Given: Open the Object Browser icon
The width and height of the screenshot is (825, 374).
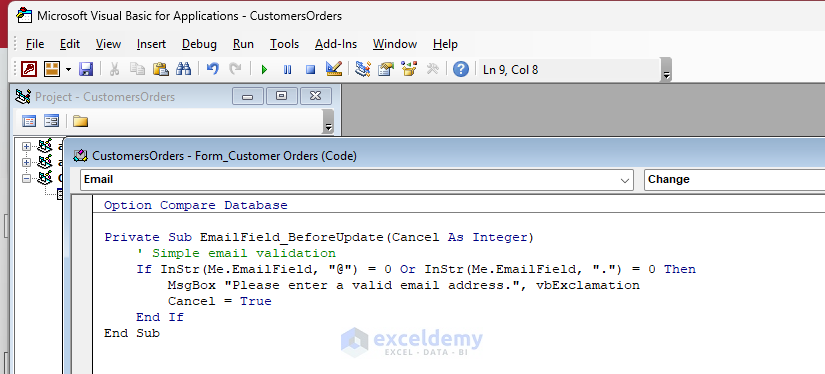Looking at the screenshot, I should [409, 69].
